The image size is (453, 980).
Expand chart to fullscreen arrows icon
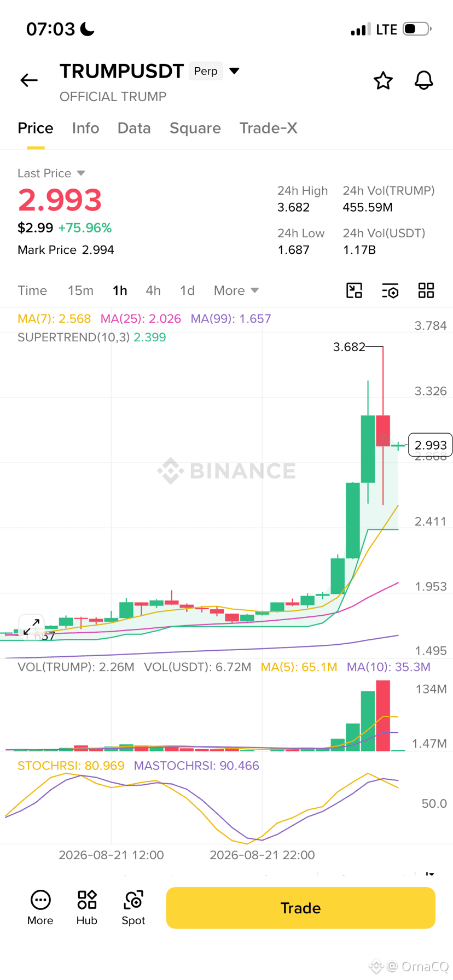tap(31, 627)
